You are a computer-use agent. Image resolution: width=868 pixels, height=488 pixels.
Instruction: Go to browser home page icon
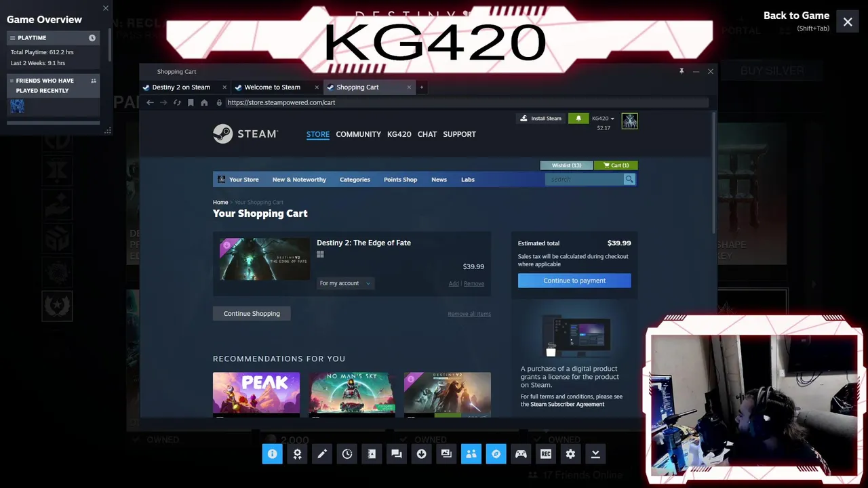(204, 102)
